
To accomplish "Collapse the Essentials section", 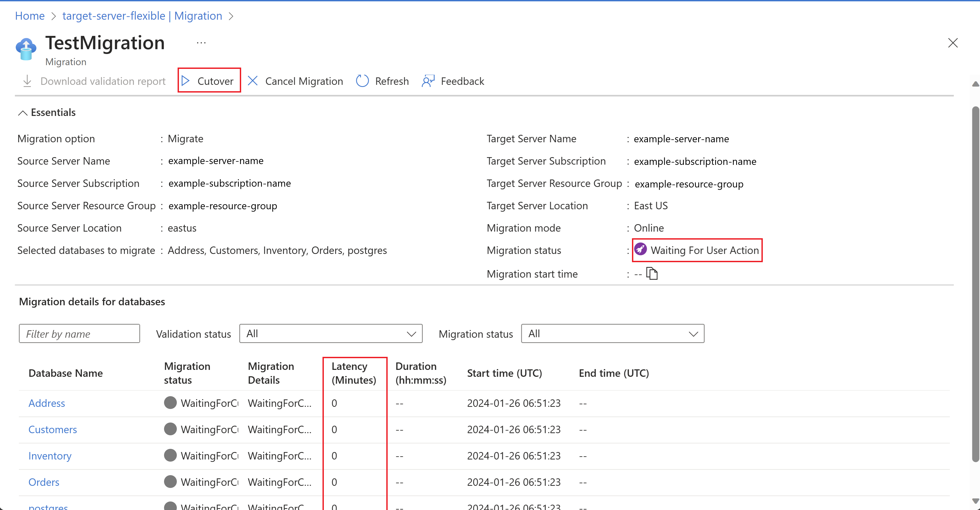I will [23, 113].
